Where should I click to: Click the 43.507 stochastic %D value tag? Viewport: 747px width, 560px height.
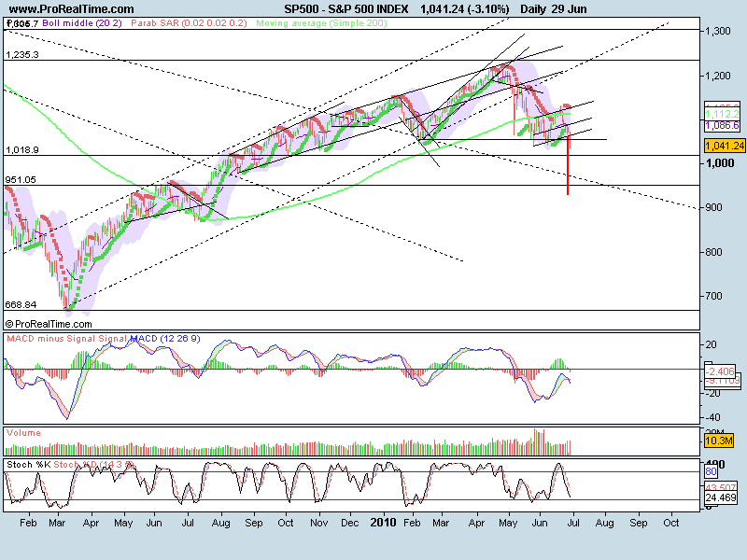[721, 488]
